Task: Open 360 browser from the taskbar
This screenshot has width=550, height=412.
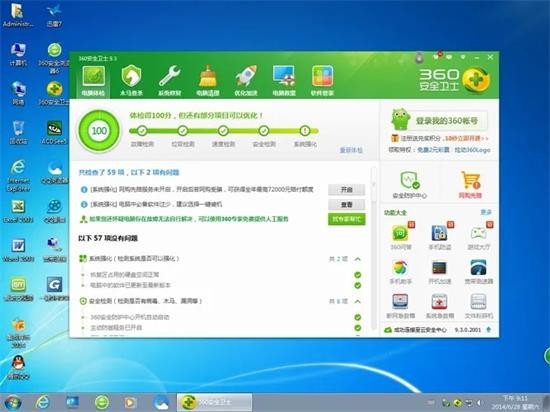Action: (x=102, y=402)
